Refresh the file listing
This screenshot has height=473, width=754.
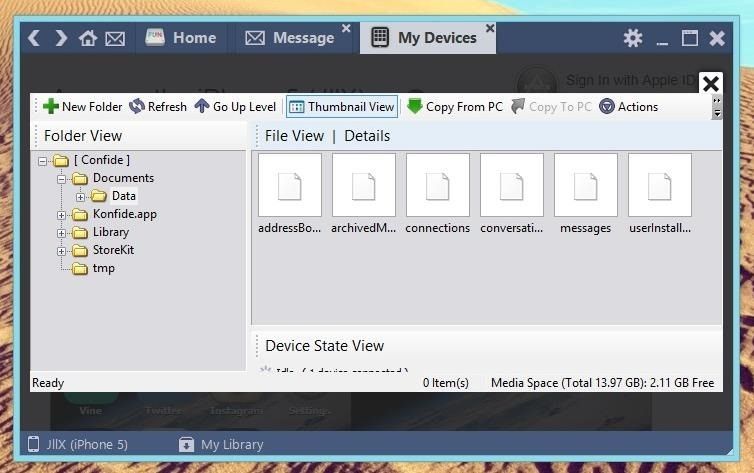point(137,107)
